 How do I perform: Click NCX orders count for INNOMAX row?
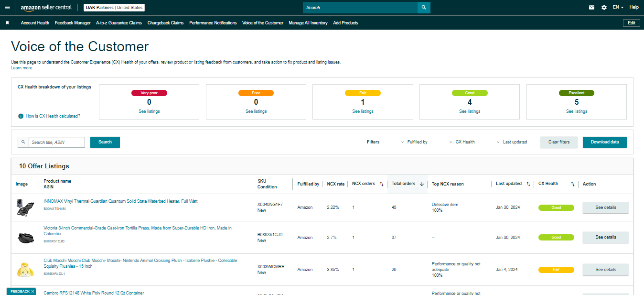coord(353,208)
